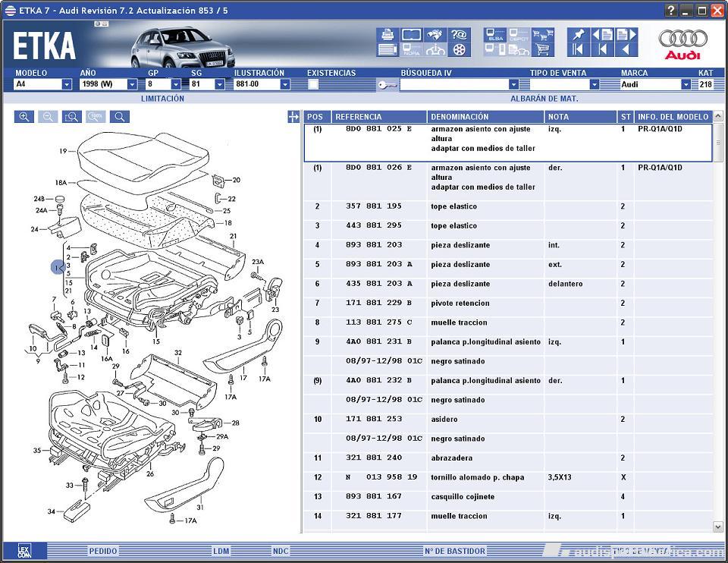The image size is (728, 563).
Task: Click the highlighted callout 1 in the diagram
Action: coord(57,268)
